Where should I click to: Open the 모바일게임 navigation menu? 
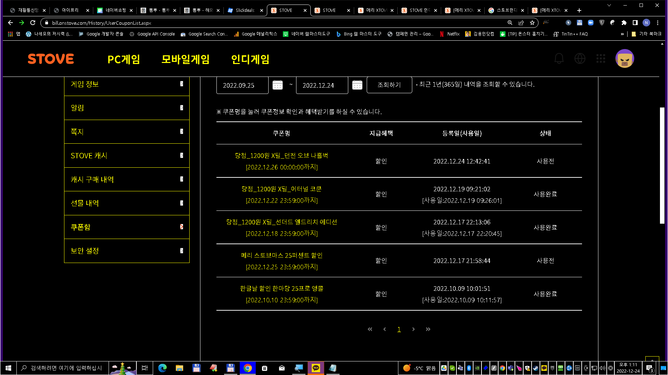[185, 59]
